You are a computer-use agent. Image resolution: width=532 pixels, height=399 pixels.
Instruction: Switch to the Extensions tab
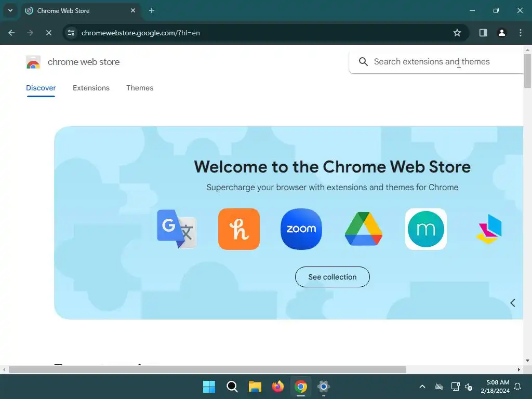(91, 88)
